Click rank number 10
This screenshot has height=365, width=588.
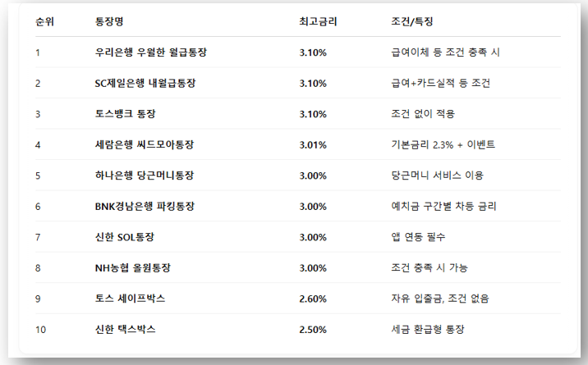tap(40, 330)
